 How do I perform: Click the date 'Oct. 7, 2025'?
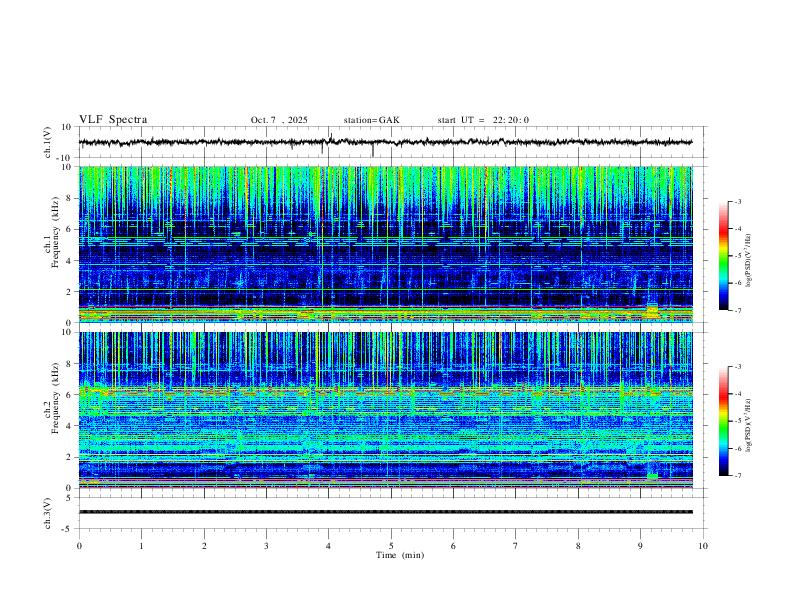(279, 120)
